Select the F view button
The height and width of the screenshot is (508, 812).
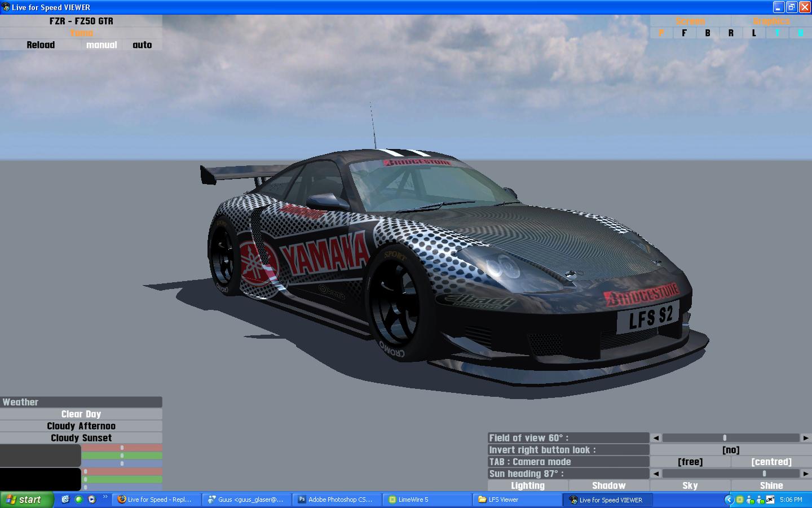tap(685, 33)
